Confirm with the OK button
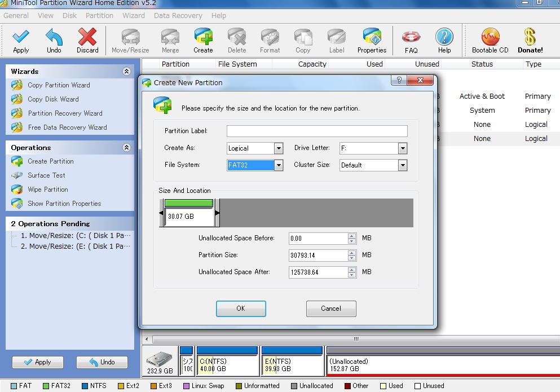Image resolution: width=560 pixels, height=392 pixels. (x=241, y=309)
